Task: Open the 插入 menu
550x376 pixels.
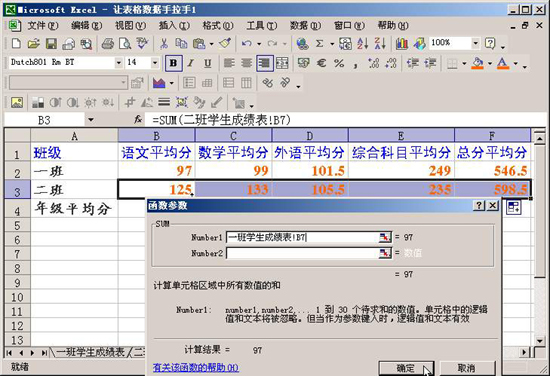Action: 174,26
